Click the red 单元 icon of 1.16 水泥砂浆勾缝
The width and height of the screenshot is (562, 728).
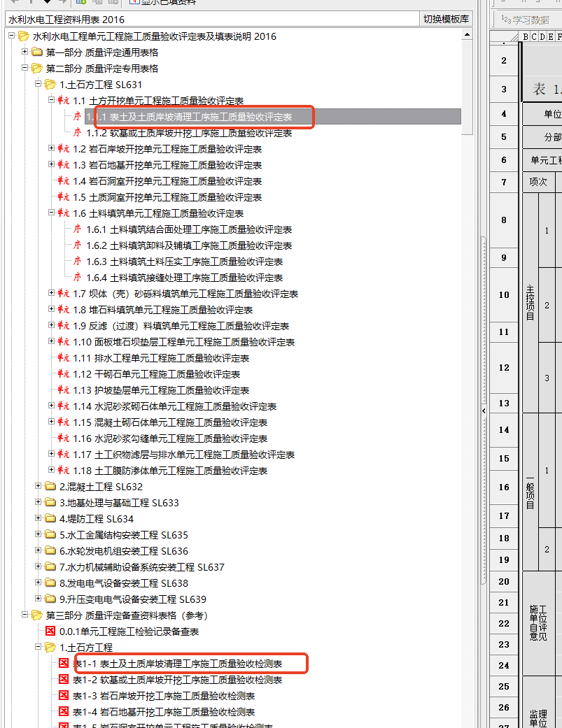[64, 438]
